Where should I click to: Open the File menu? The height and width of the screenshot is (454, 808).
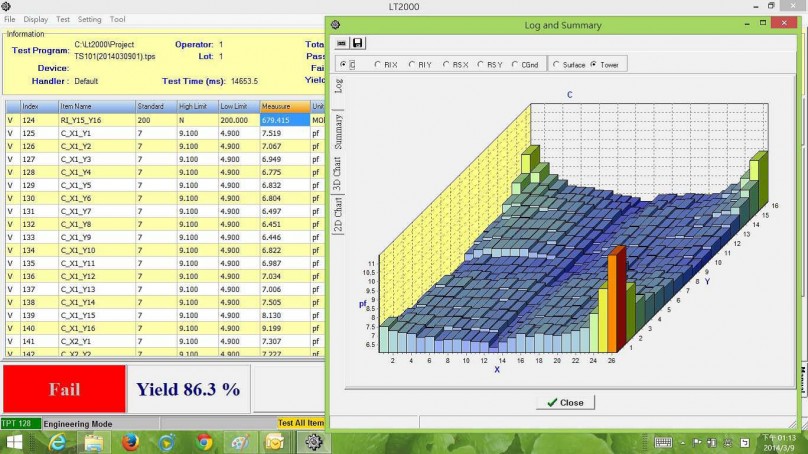coord(10,19)
